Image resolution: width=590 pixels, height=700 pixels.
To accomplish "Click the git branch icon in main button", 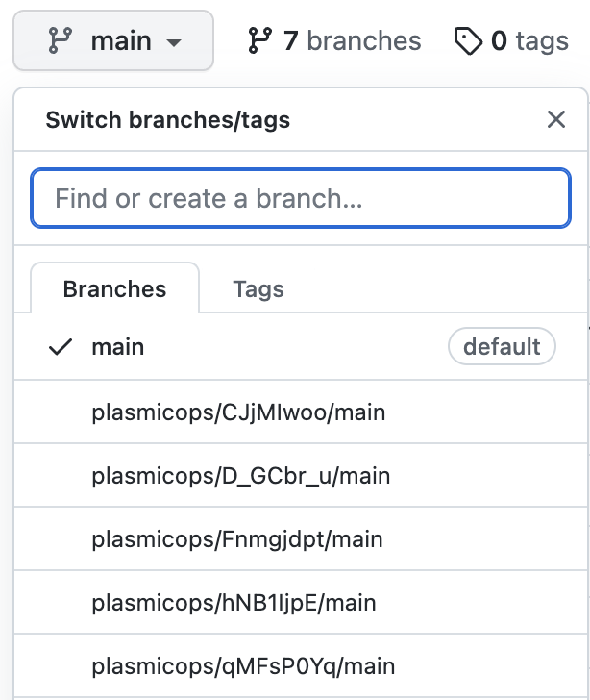I will [60, 41].
